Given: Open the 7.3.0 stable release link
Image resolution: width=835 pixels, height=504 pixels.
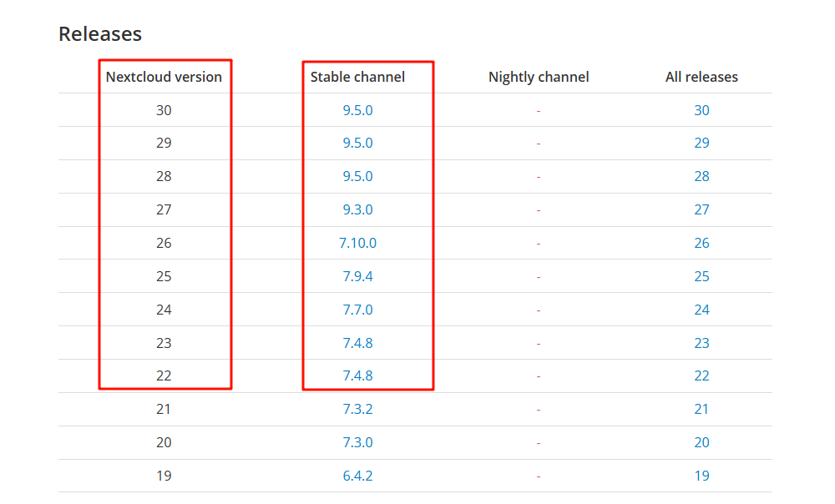Looking at the screenshot, I should point(357,442).
